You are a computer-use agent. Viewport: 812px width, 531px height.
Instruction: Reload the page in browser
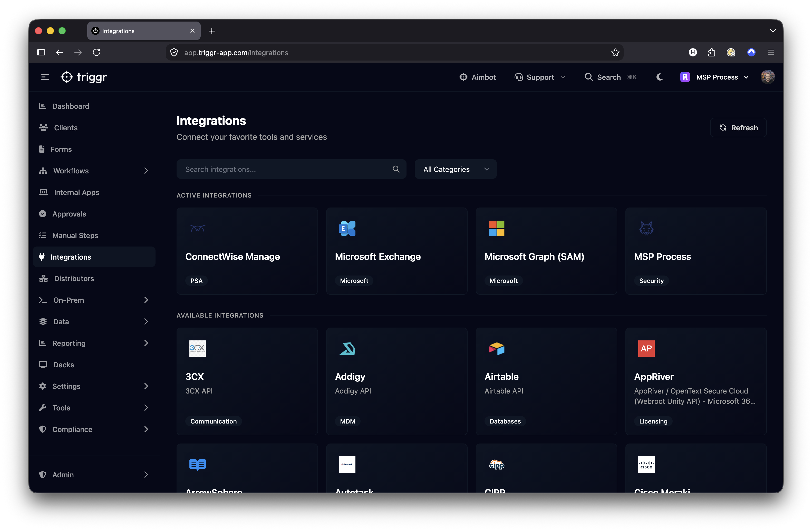point(96,53)
